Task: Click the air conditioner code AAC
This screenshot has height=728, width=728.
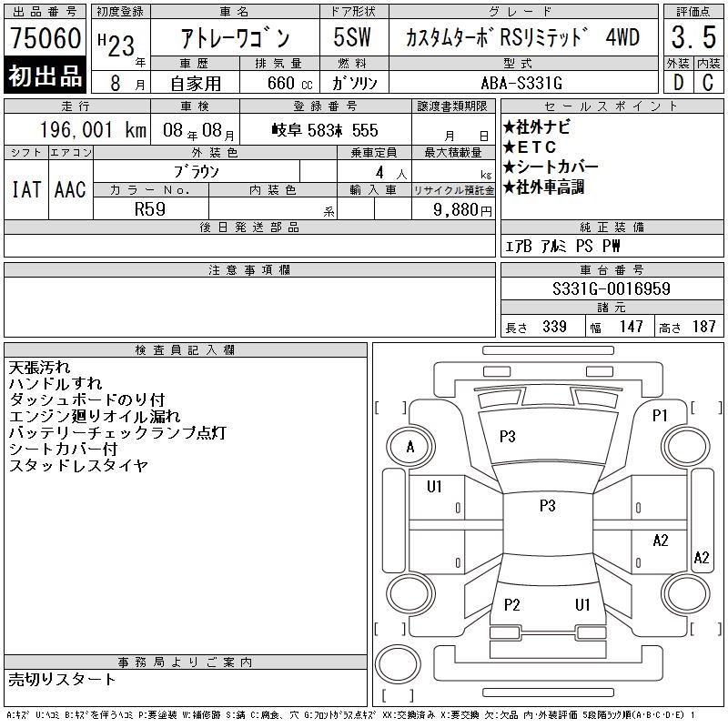Action: coord(71,190)
